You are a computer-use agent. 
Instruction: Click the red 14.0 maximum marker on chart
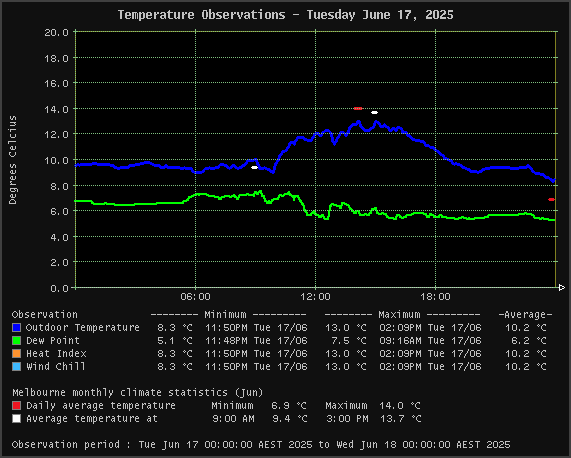(x=358, y=108)
